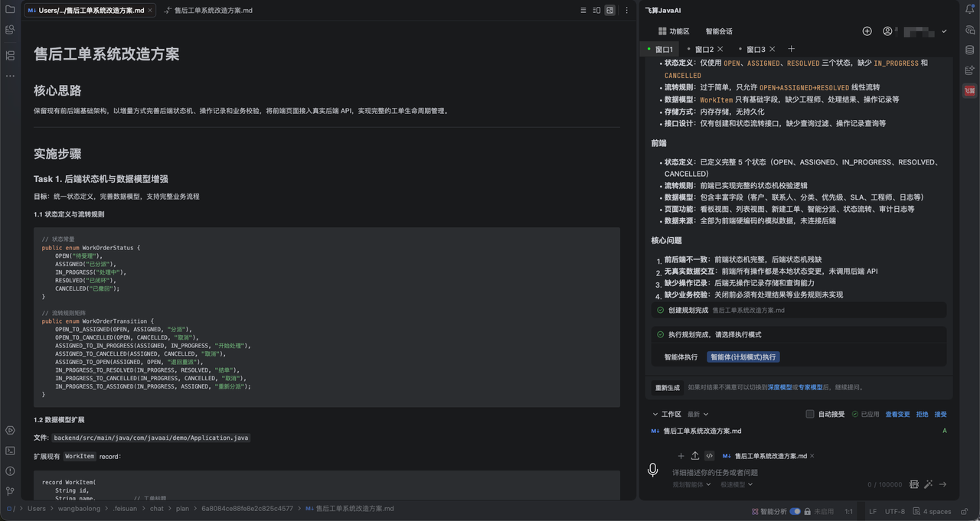Open editor tab options kebab menu
Screen dimensions: 980x521
tap(627, 10)
